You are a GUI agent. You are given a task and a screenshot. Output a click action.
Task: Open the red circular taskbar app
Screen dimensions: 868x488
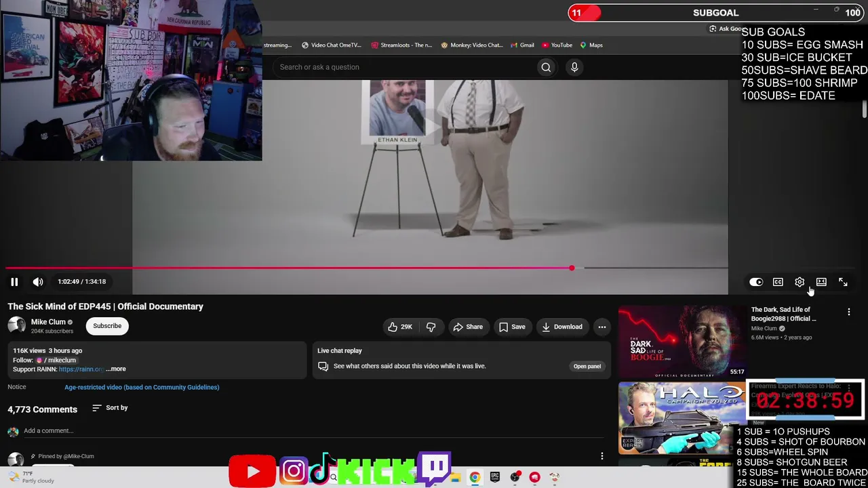(x=535, y=477)
